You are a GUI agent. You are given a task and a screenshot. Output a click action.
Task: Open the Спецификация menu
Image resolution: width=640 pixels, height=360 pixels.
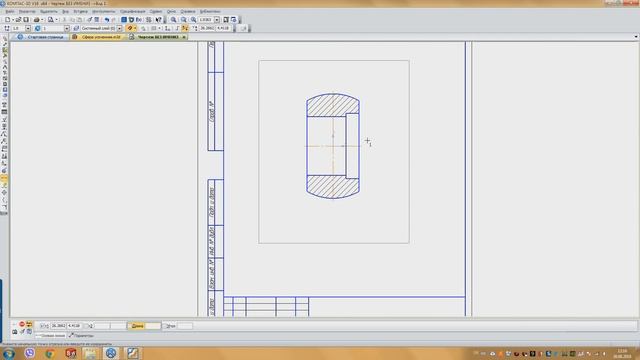point(133,11)
